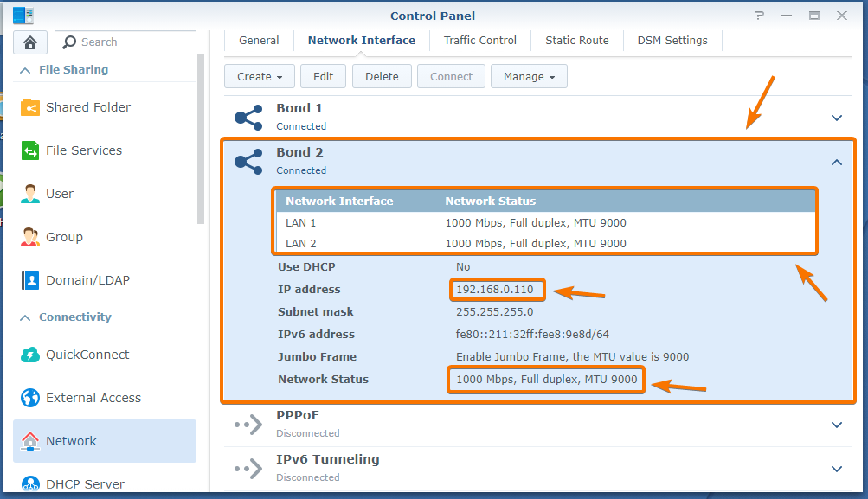Switch to the Static Route tab

click(x=577, y=41)
